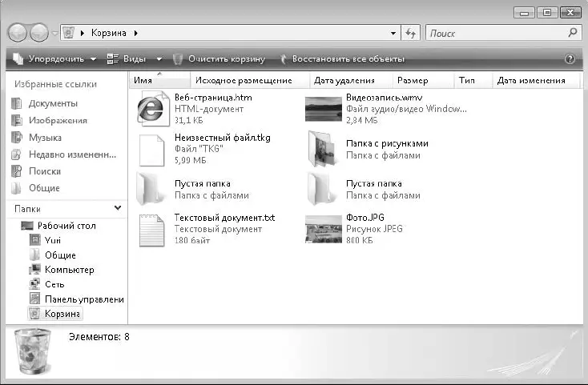Image resolution: width=588 pixels, height=385 pixels.
Task: Open the Упорядочить dropdown menu
Action: coord(54,59)
